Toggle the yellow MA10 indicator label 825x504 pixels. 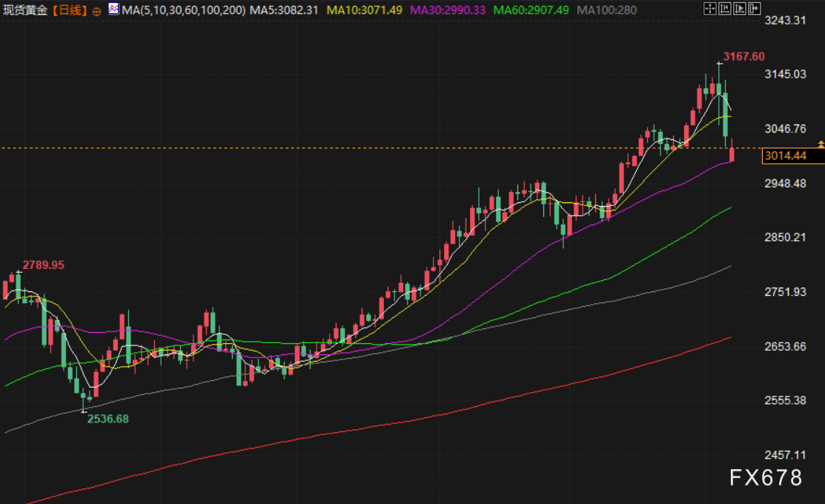coord(366,10)
